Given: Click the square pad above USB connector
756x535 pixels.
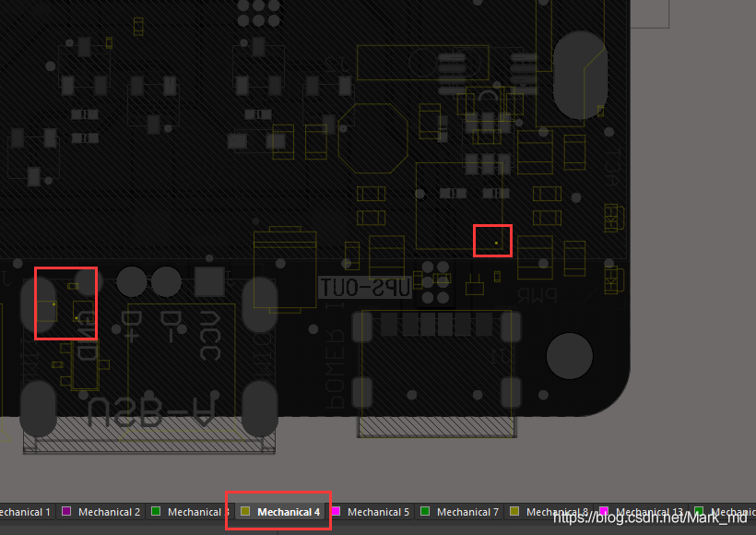Looking at the screenshot, I should pyautogui.click(x=209, y=281).
